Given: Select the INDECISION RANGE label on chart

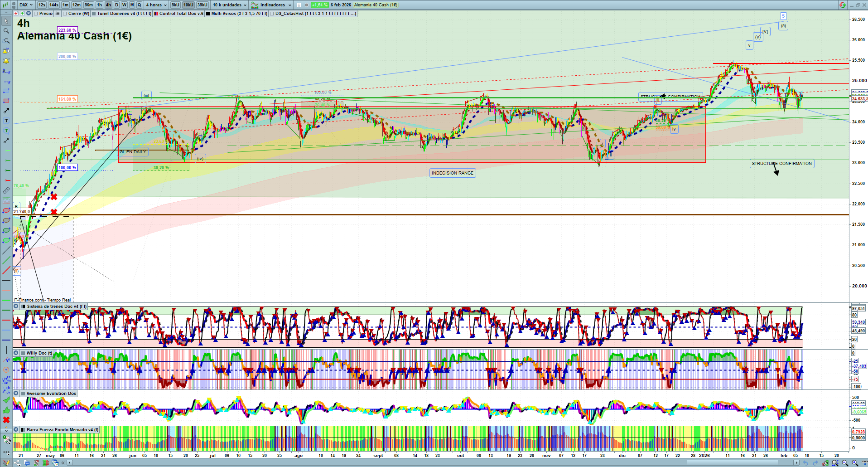Looking at the screenshot, I should click(x=453, y=173).
